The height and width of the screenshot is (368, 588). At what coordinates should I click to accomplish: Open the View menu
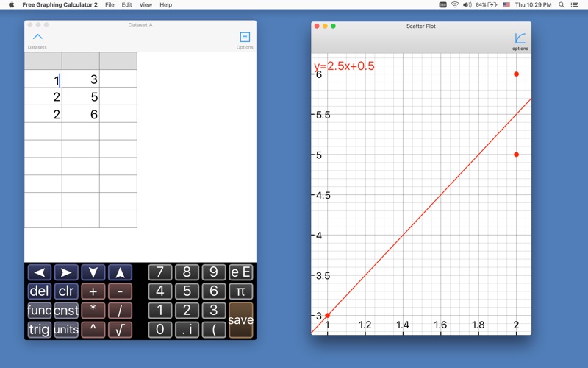coord(146,5)
